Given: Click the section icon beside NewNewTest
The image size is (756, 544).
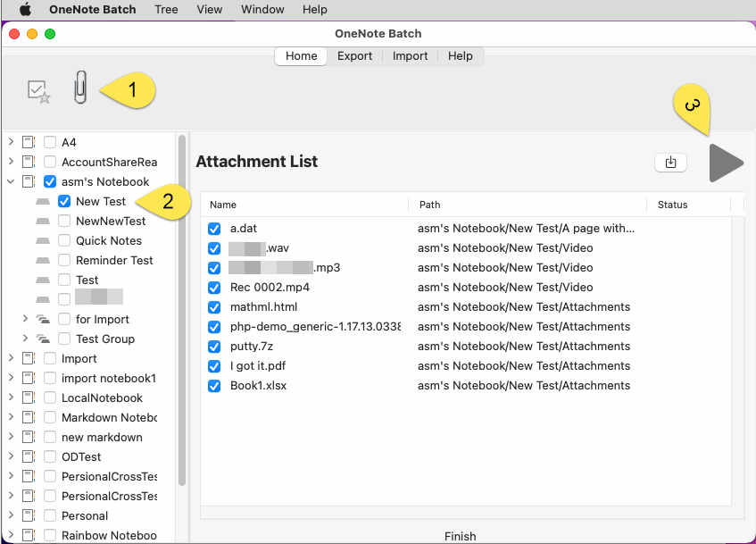Looking at the screenshot, I should [x=43, y=221].
